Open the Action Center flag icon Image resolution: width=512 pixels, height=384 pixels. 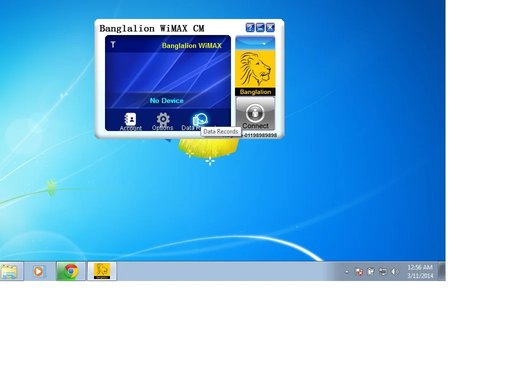click(371, 272)
